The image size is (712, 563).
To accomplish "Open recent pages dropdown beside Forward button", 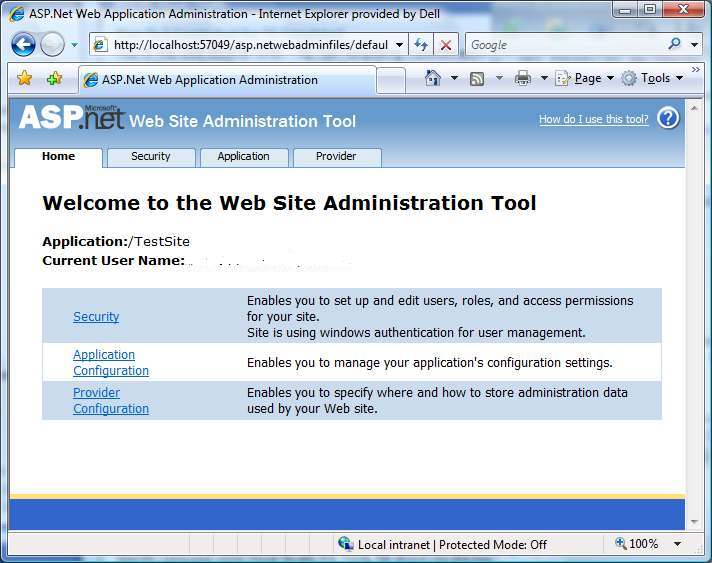I will pos(74,45).
